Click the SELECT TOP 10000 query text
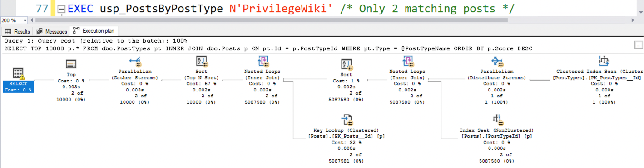The image size is (644, 168). [268, 48]
